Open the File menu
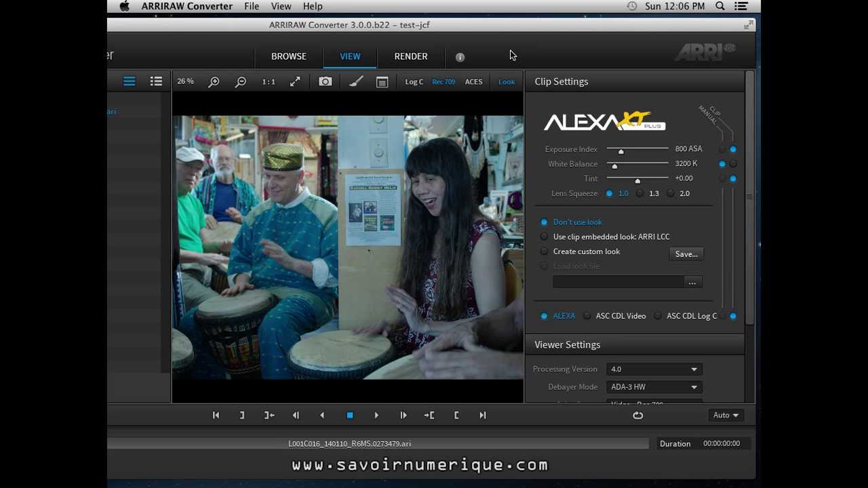This screenshot has width=868, height=488. [x=252, y=6]
